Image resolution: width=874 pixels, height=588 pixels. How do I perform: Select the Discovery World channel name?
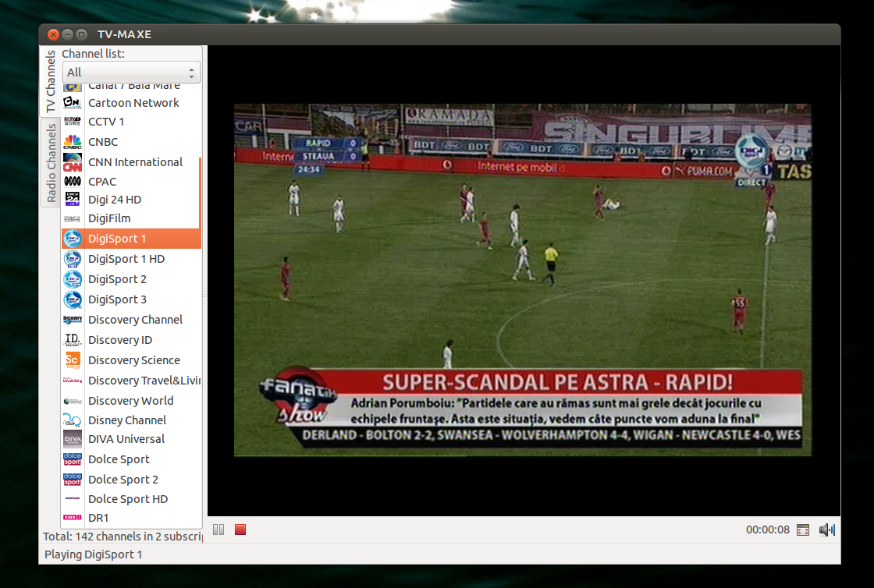[x=131, y=401]
